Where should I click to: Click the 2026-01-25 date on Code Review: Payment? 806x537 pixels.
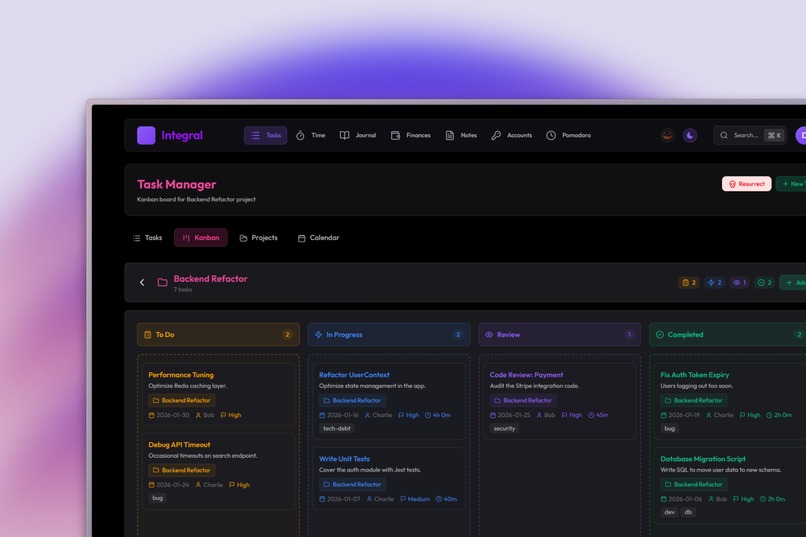pyautogui.click(x=510, y=415)
